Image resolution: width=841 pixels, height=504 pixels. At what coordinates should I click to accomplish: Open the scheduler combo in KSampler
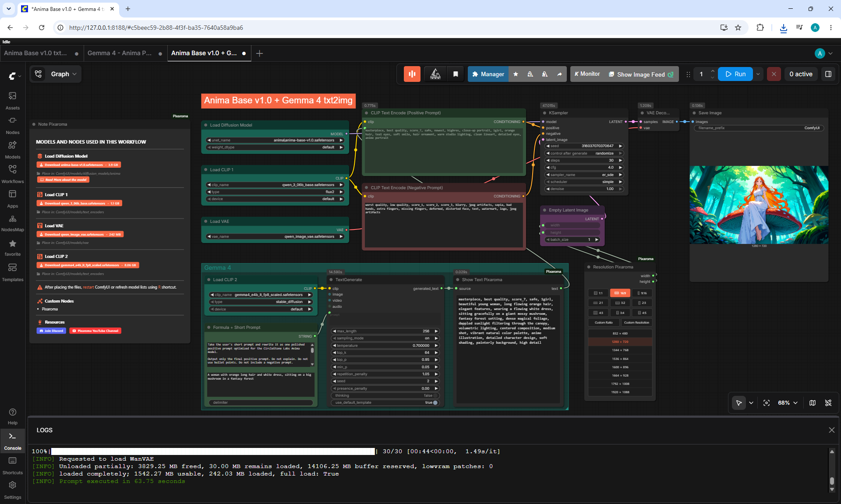tap(584, 182)
